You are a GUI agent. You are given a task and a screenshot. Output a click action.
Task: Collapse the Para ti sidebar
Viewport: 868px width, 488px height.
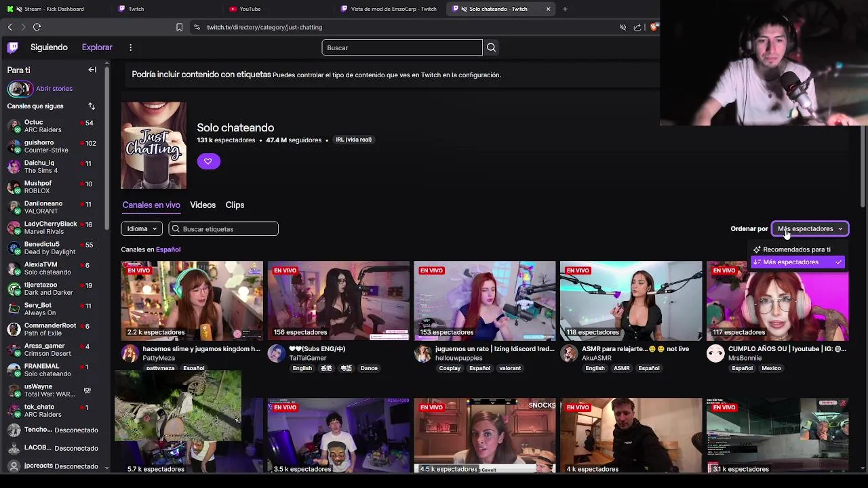click(92, 70)
